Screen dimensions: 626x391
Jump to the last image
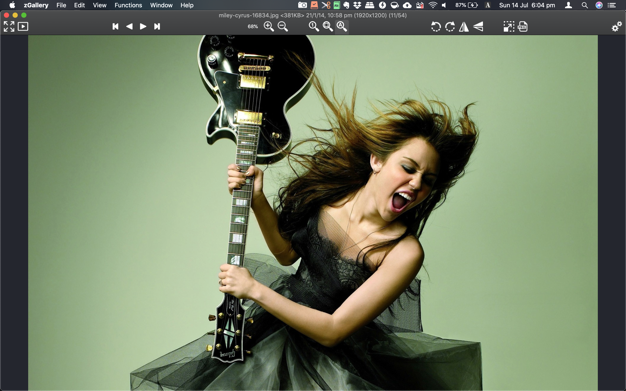[157, 26]
